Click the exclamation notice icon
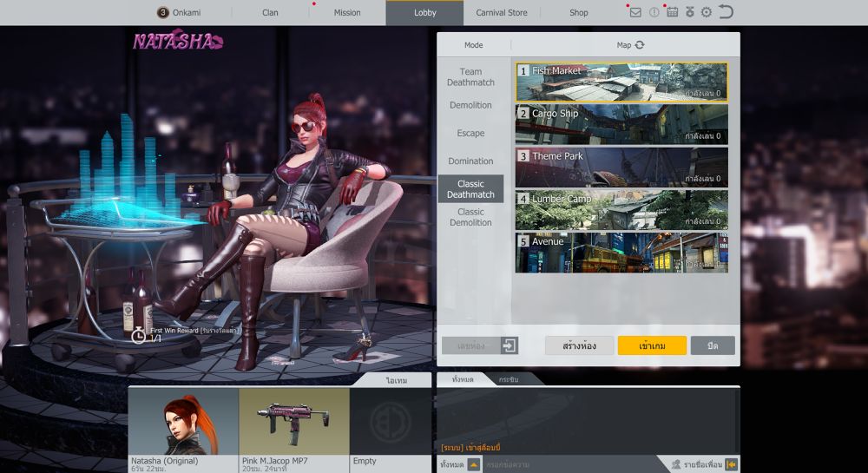The width and height of the screenshot is (868, 473). coord(654,12)
